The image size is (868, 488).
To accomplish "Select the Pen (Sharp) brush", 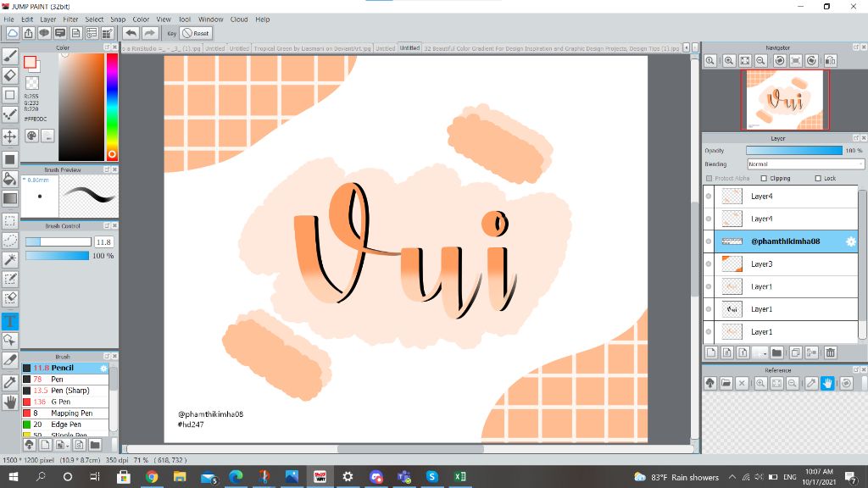I will [x=65, y=391].
